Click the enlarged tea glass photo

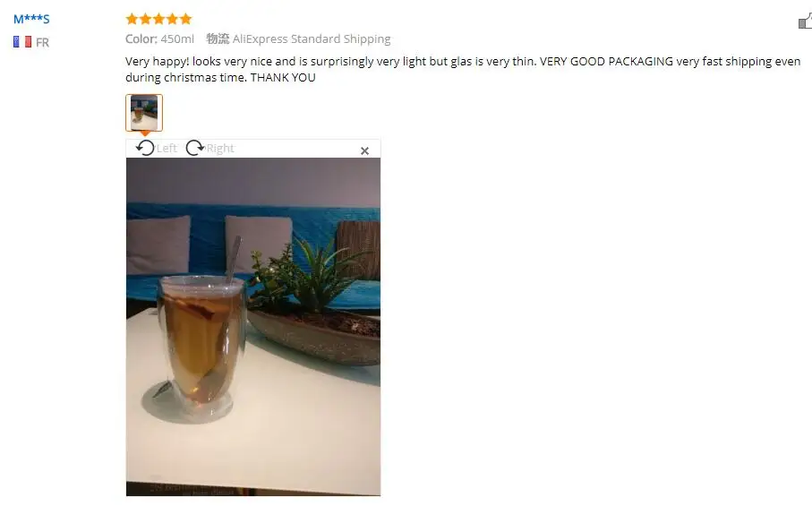253,327
